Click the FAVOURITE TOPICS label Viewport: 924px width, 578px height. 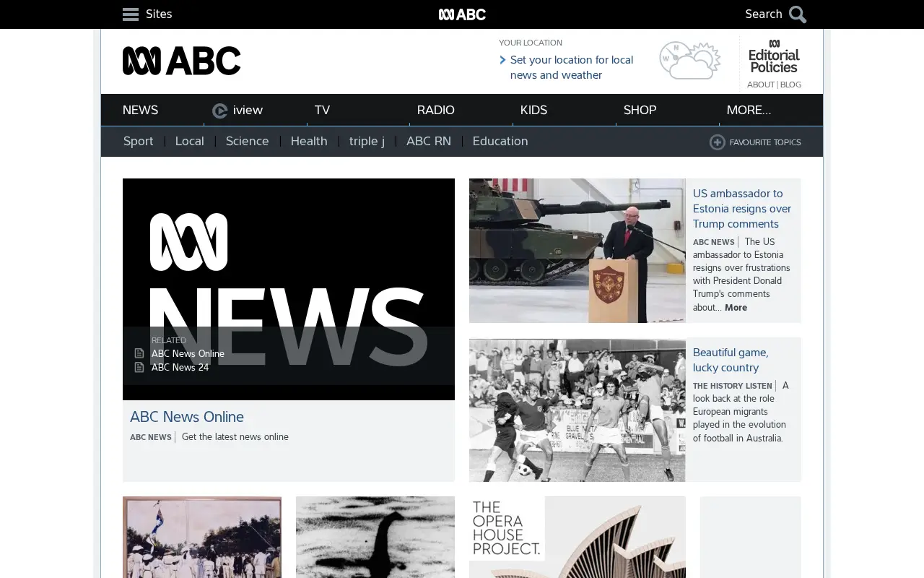(765, 142)
